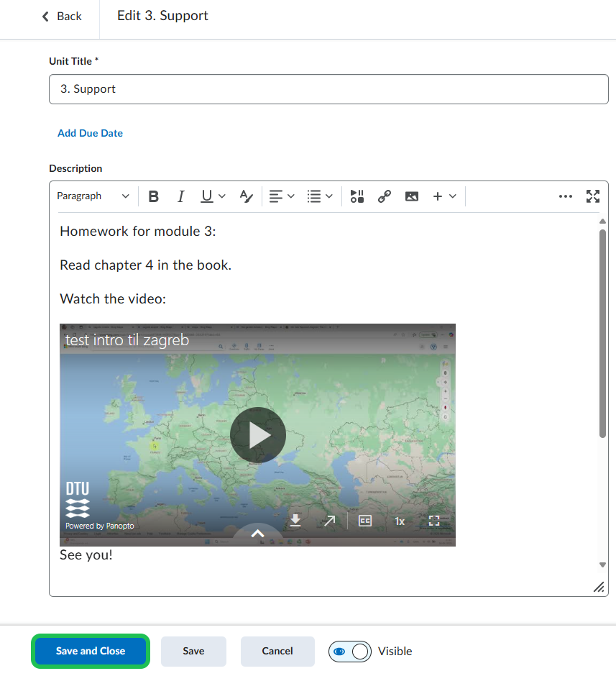
Task: Click into the Unit Title field
Action: (x=328, y=89)
